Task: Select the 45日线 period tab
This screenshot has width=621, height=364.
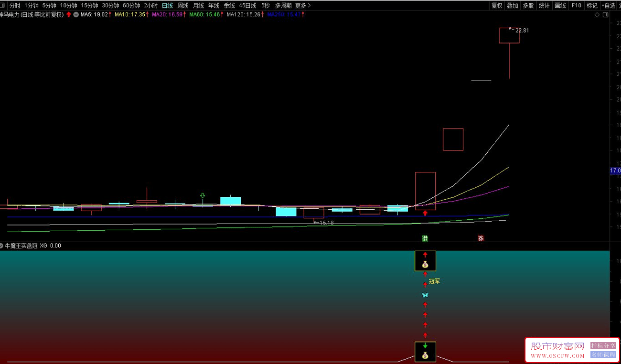Action: tap(247, 6)
